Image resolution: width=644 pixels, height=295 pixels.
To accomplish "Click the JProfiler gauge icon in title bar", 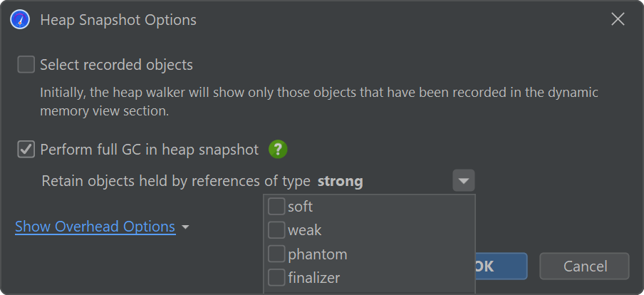I will [20, 20].
